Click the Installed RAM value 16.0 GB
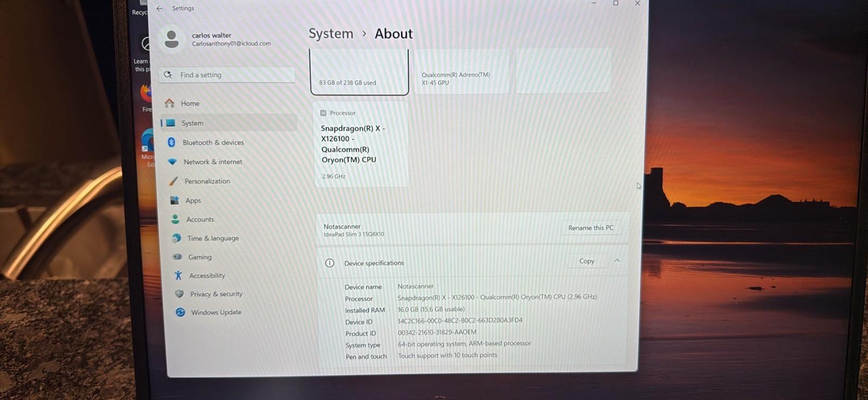The width and height of the screenshot is (868, 400). coord(431,309)
